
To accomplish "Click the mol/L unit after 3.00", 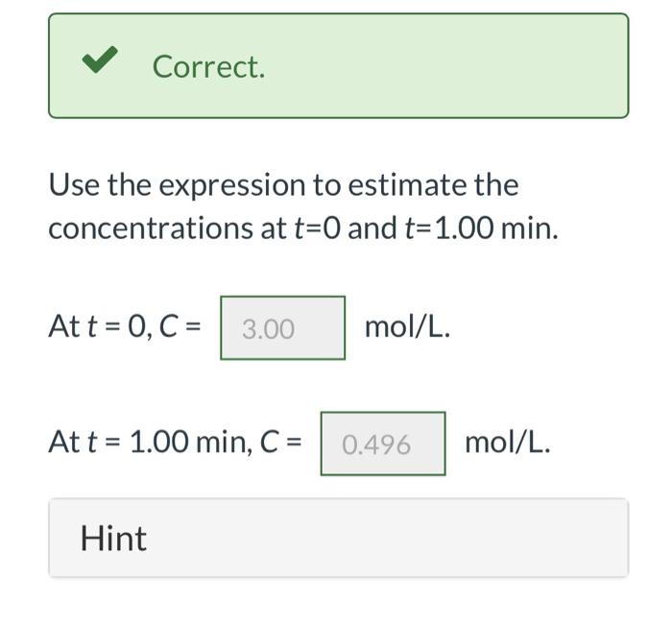I will 407,326.
